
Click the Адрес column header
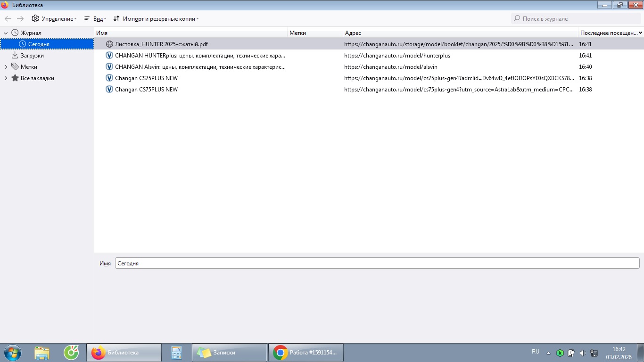tap(461, 33)
